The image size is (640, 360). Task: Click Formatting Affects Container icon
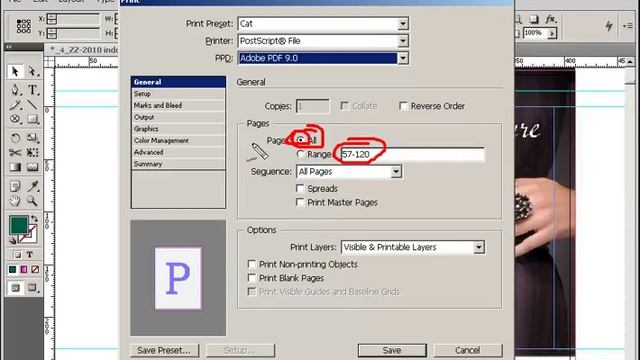tap(17, 255)
